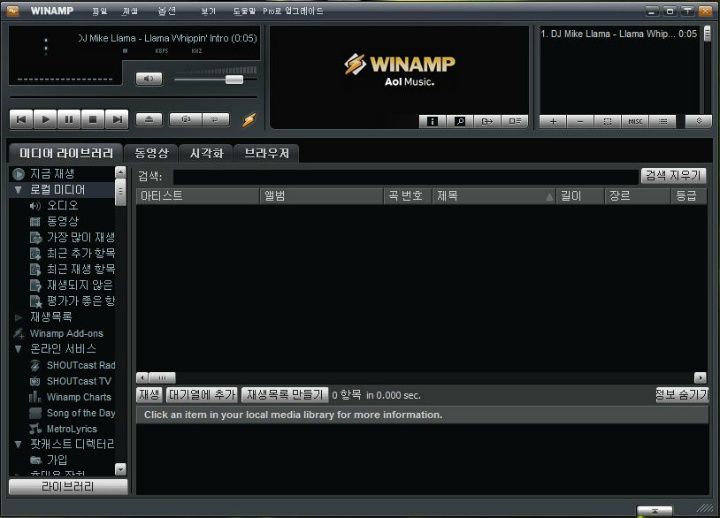Click the eject/open file button
Image resolution: width=720 pixels, height=518 pixels.
click(149, 119)
